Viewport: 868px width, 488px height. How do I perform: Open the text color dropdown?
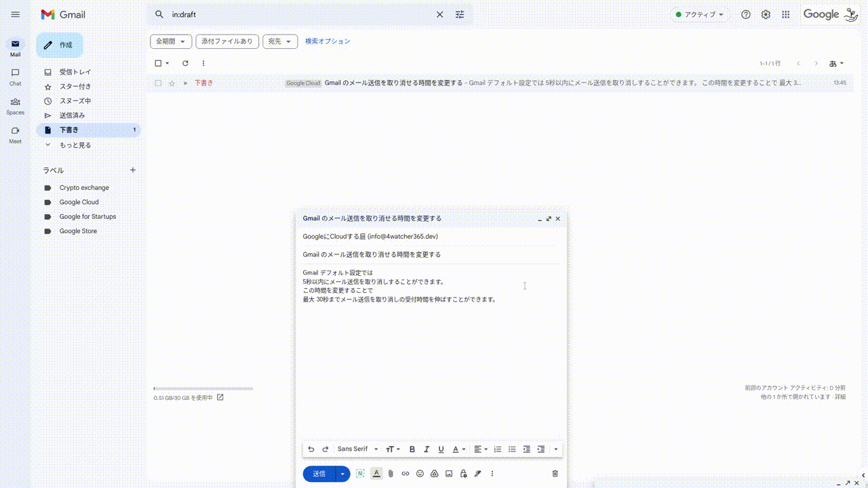(459, 449)
